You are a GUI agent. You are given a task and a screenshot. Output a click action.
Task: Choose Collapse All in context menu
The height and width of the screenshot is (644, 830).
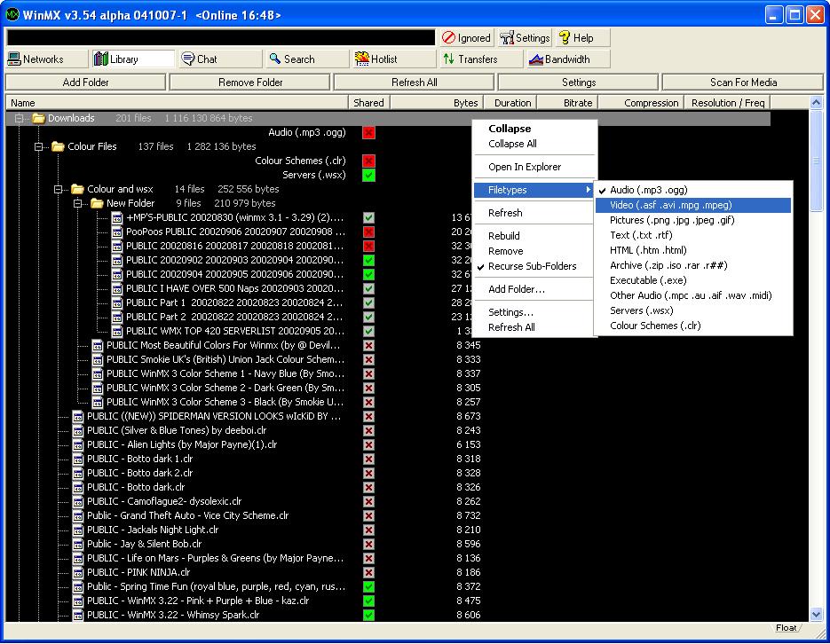pyautogui.click(x=534, y=144)
